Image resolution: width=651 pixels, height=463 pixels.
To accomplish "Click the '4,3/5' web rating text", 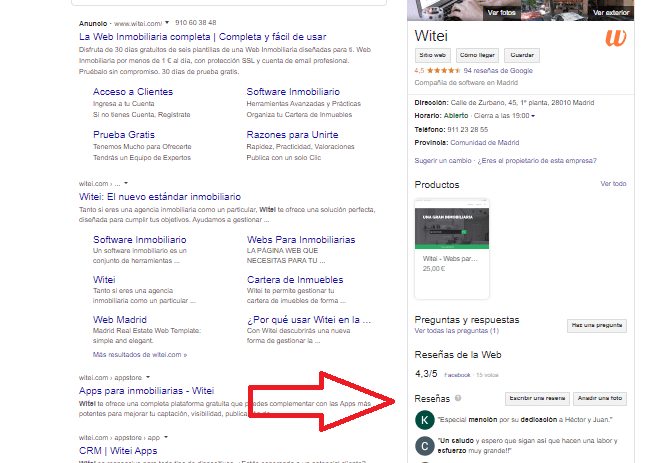I will click(x=426, y=374).
